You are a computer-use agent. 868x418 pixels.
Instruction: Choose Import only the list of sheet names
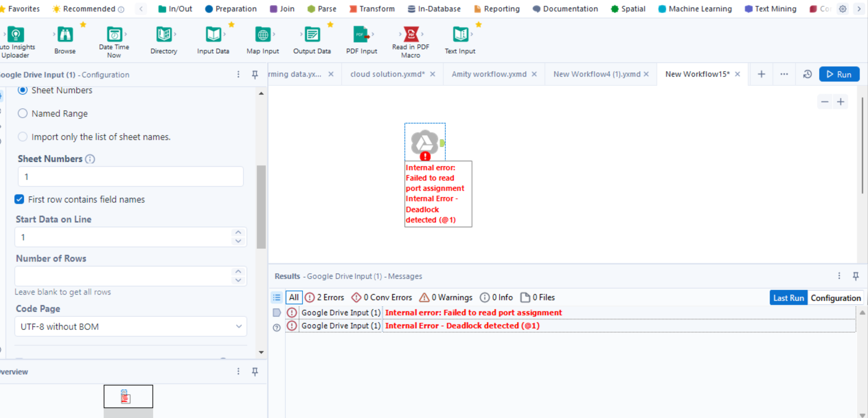[22, 137]
